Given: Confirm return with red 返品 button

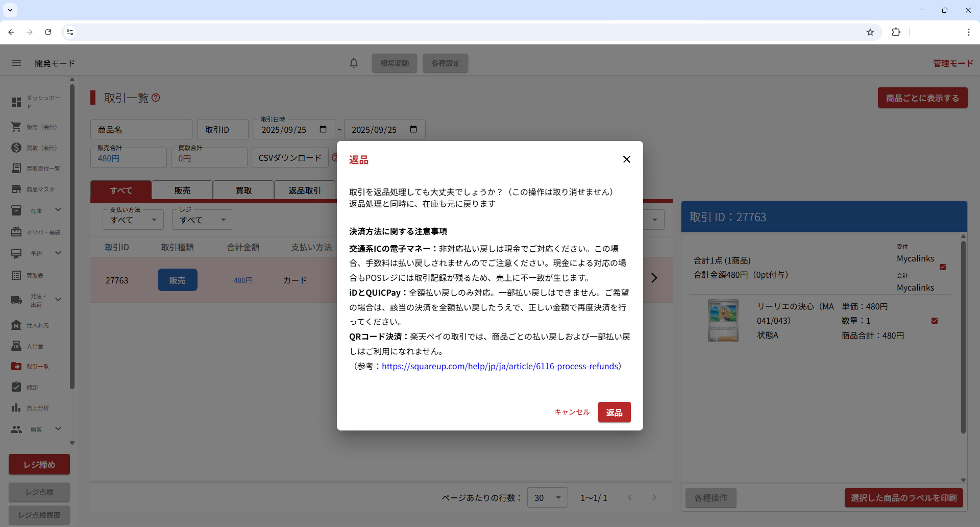Looking at the screenshot, I should coord(614,412).
